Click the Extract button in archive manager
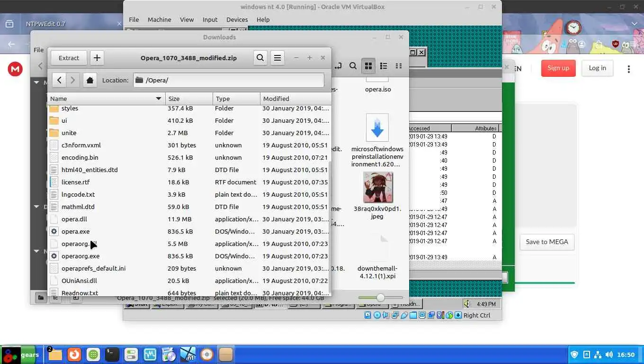The height and width of the screenshot is (364, 644). [69, 58]
